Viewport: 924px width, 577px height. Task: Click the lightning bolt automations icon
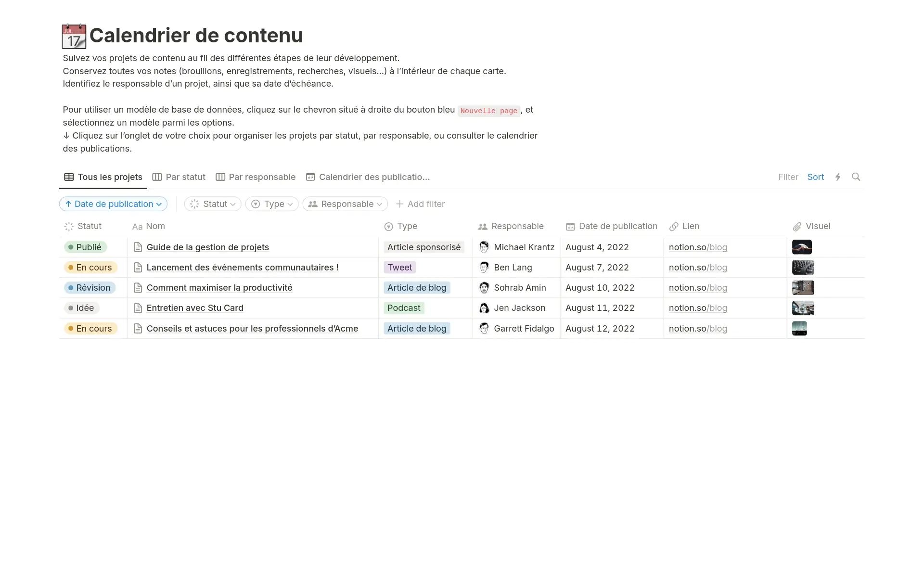[x=838, y=177]
